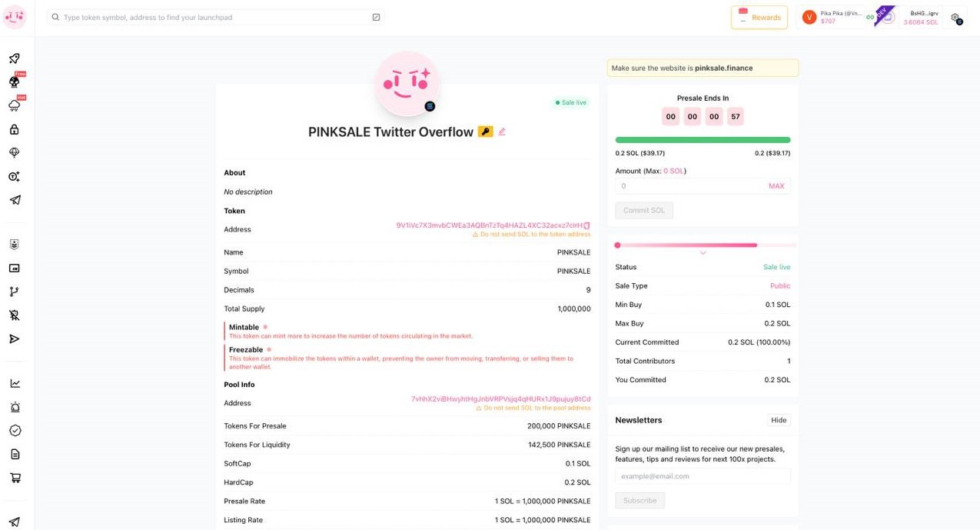Open the line chart icon in sidebar
Image resolution: width=980 pixels, height=530 pixels.
point(15,383)
